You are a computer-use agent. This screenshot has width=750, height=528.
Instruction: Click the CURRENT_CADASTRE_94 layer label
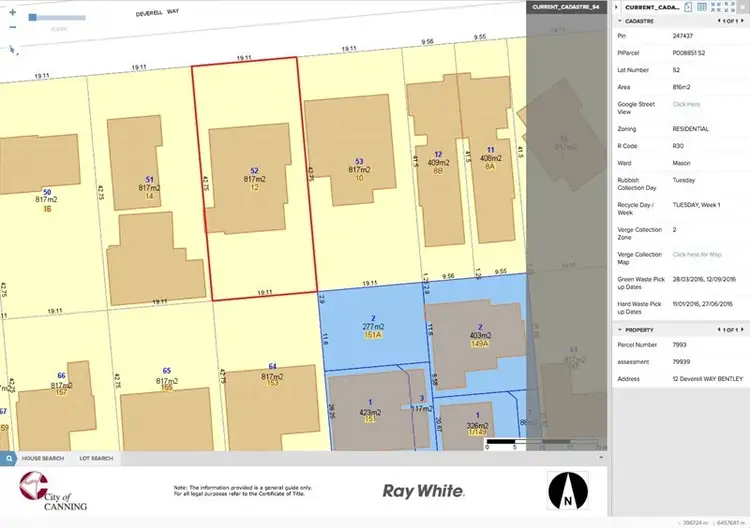tap(566, 7)
